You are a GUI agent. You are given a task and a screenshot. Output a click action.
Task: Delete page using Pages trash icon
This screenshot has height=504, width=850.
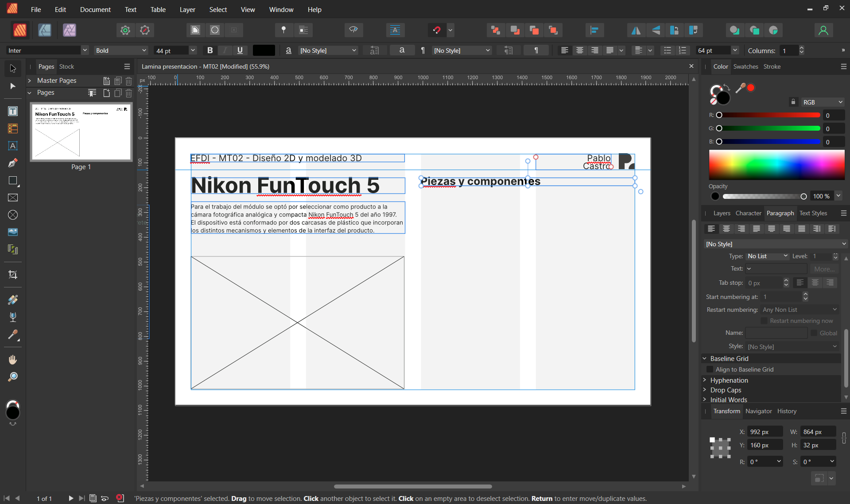129,93
